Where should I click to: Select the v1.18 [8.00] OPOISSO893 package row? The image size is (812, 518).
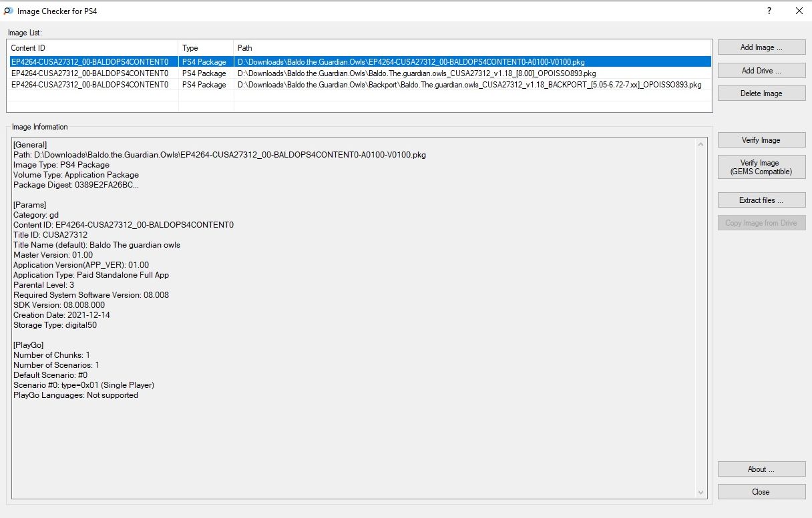coord(417,73)
